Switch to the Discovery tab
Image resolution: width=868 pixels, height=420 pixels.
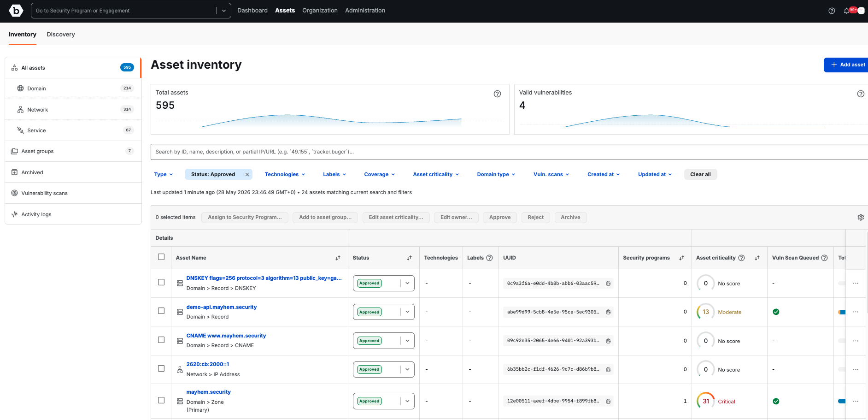click(61, 34)
